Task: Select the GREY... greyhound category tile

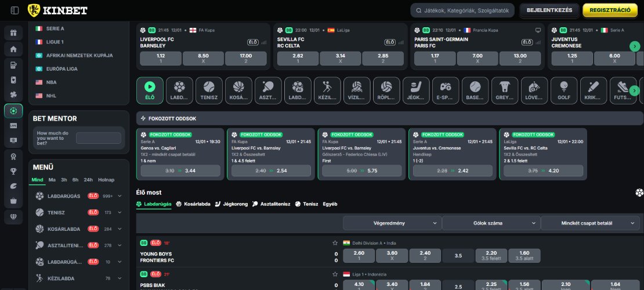Action: 505,90
